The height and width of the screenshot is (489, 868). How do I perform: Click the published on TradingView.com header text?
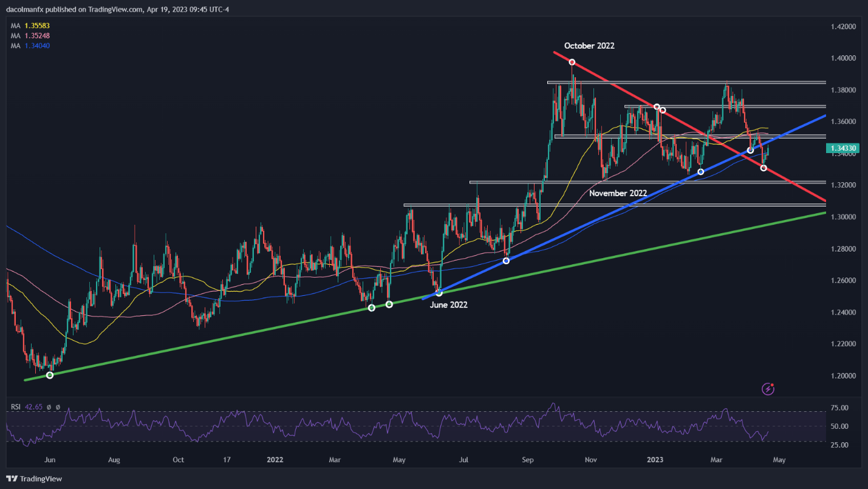pos(85,8)
